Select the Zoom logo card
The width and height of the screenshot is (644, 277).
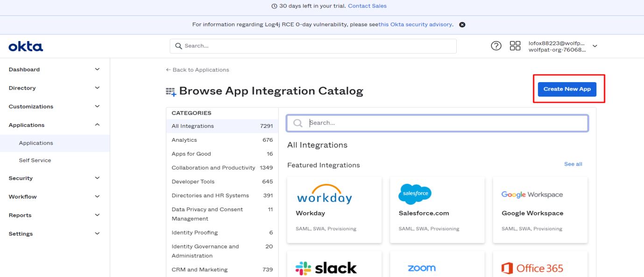(x=437, y=264)
